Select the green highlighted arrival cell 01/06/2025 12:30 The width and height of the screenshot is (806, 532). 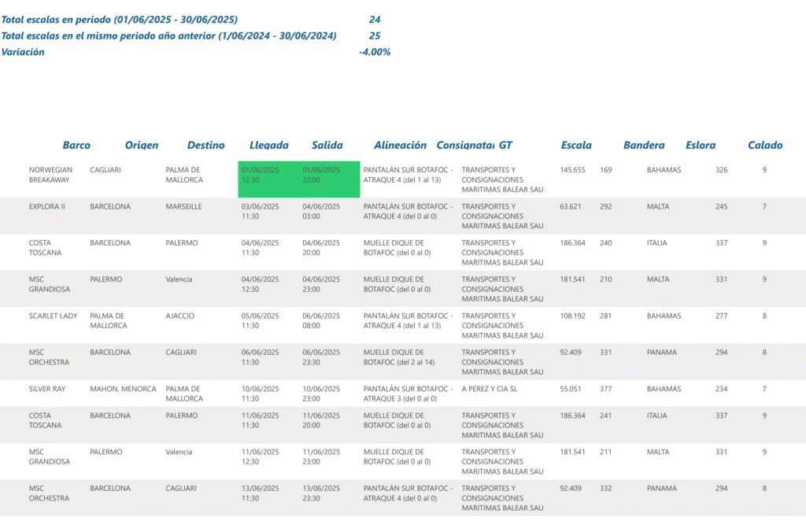point(268,179)
